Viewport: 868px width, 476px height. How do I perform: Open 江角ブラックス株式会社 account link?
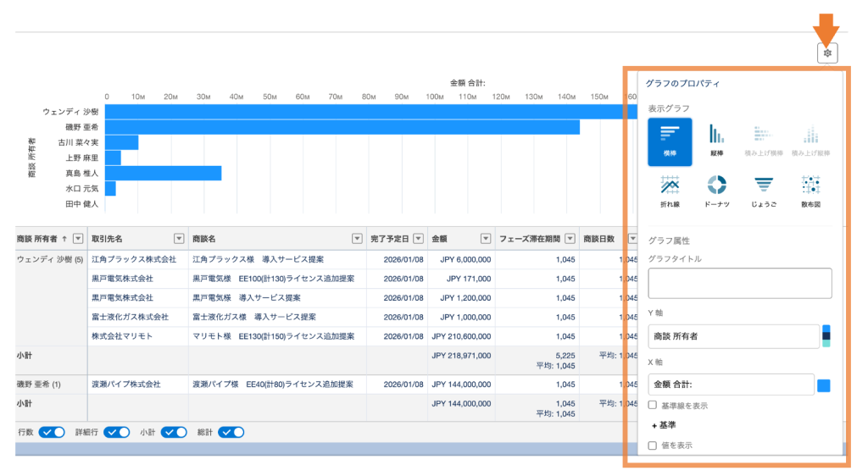pos(133,259)
